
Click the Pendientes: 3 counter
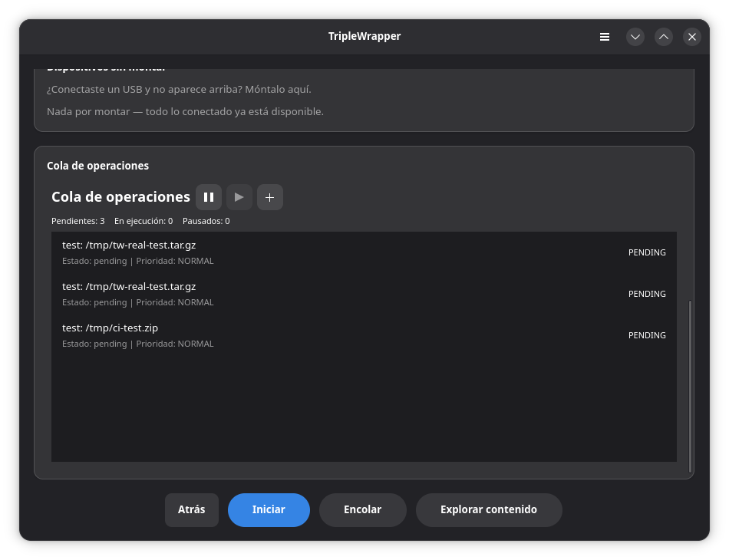78,221
